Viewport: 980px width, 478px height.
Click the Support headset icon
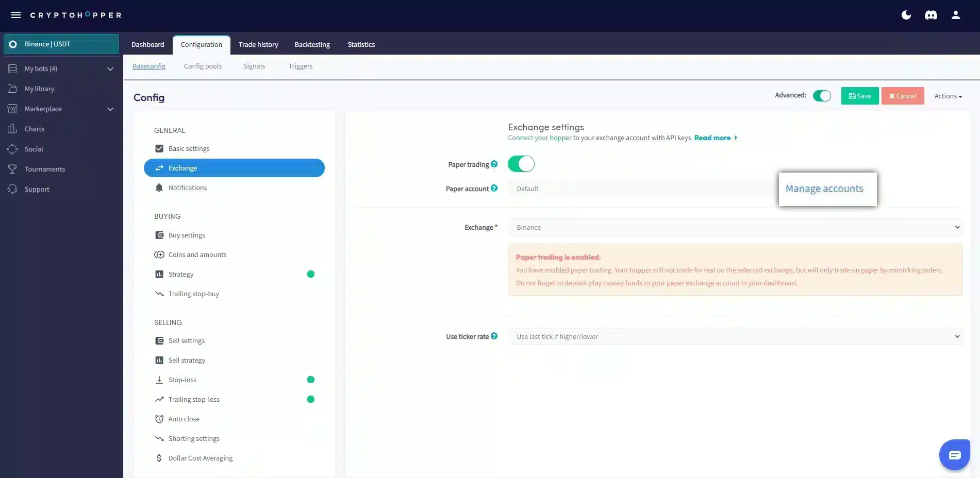[x=12, y=189]
